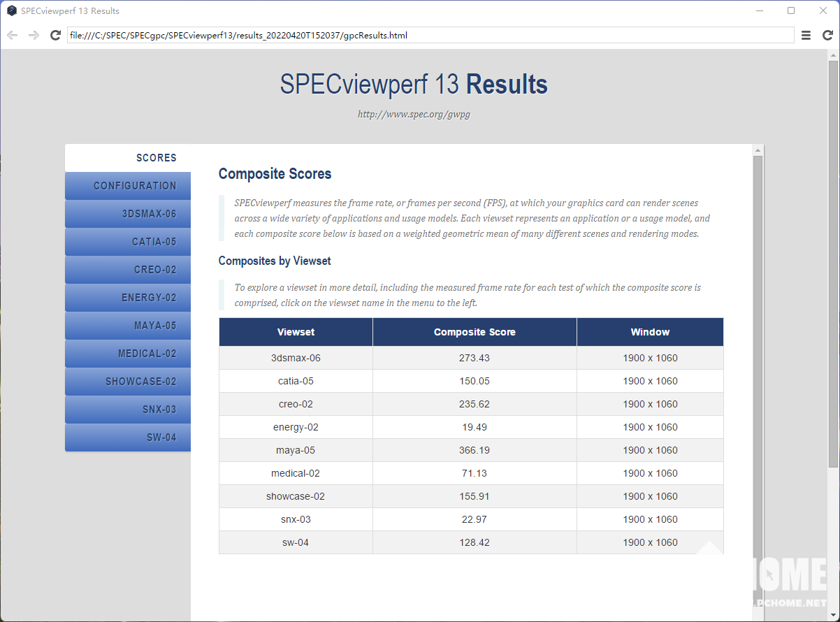The image size is (840, 622).
Task: Click the showcase-02 table cell
Action: pos(296,496)
